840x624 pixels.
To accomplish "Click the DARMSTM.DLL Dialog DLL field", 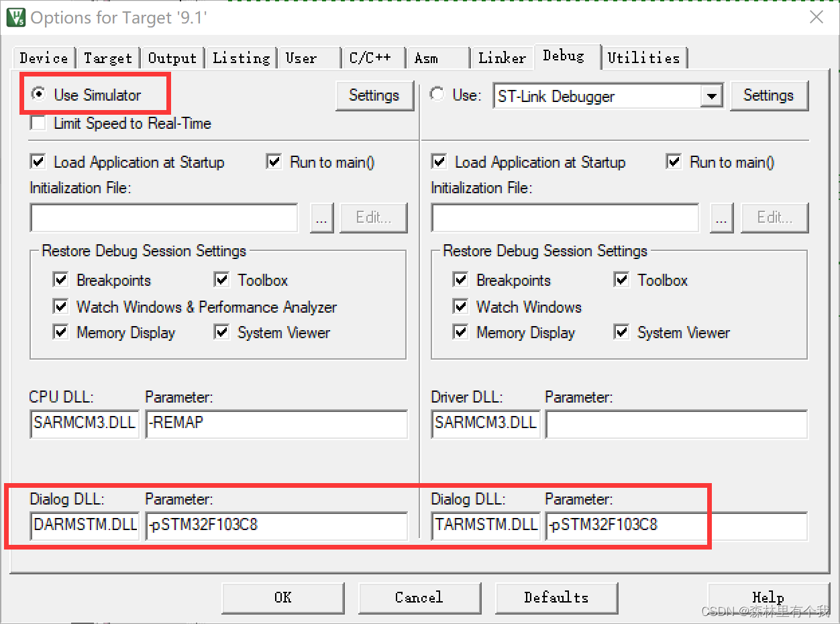I will [x=85, y=526].
